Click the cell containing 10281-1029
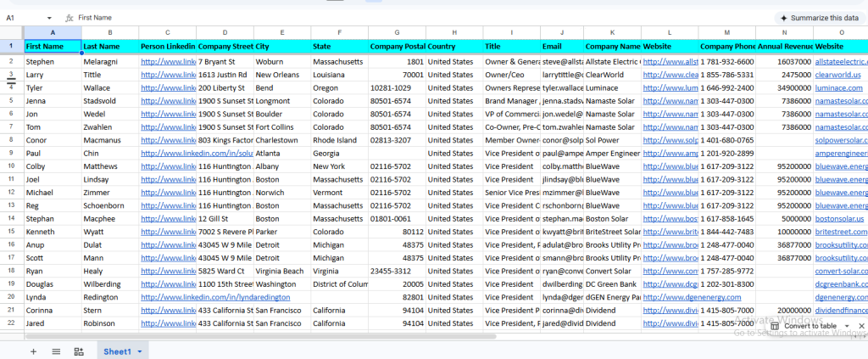The image size is (868, 359). pos(397,88)
